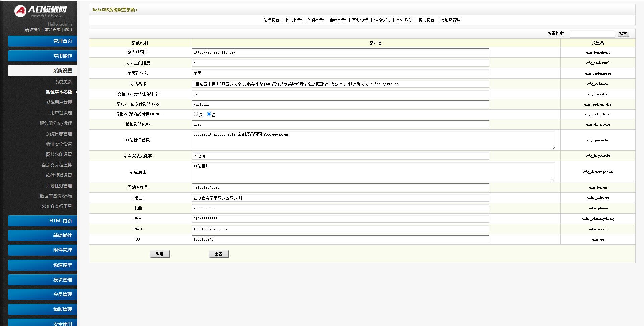Viewport: 644px width, 326px height.
Task: Focus the 站点描述 textarea
Action: point(374,172)
